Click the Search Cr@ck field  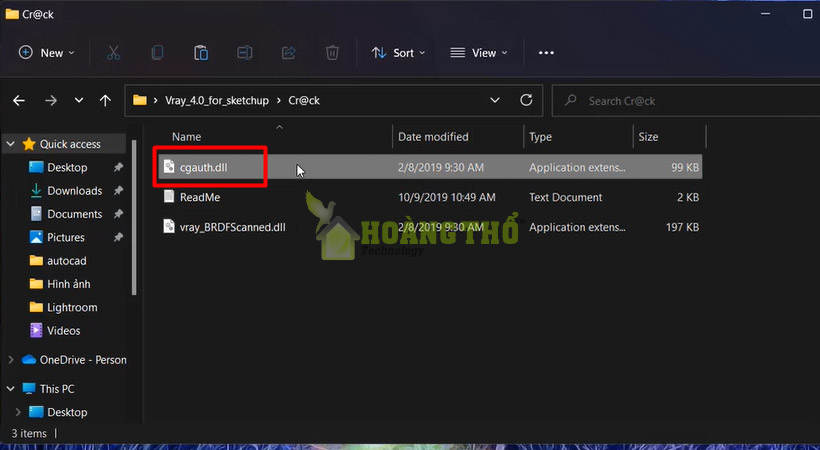tap(686, 100)
